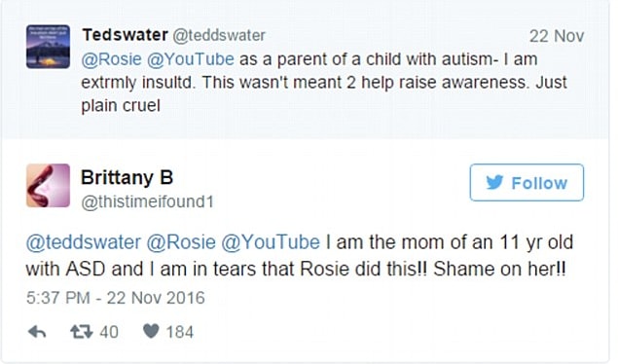The width and height of the screenshot is (618, 364).
Task: Open the Brittany B display name
Action: click(x=127, y=177)
